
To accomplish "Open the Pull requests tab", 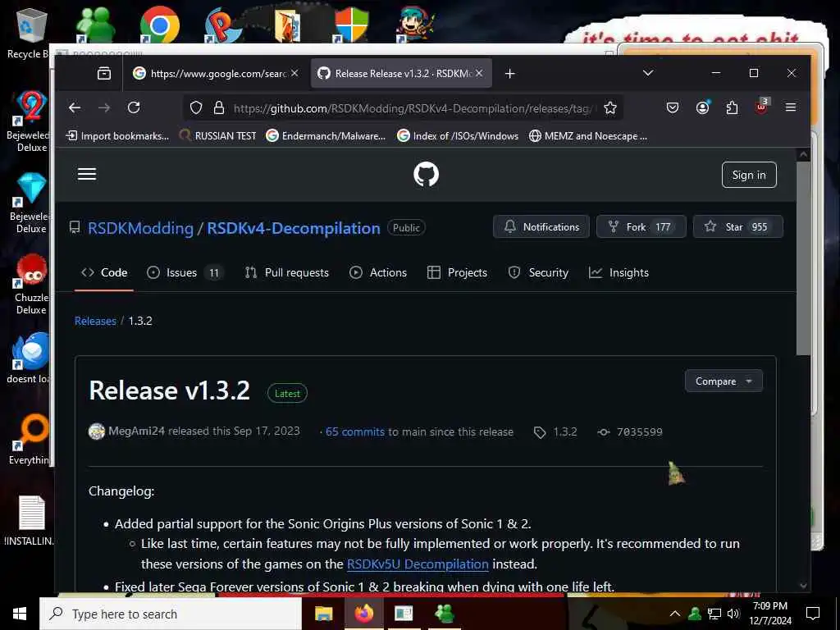I will tap(286, 272).
